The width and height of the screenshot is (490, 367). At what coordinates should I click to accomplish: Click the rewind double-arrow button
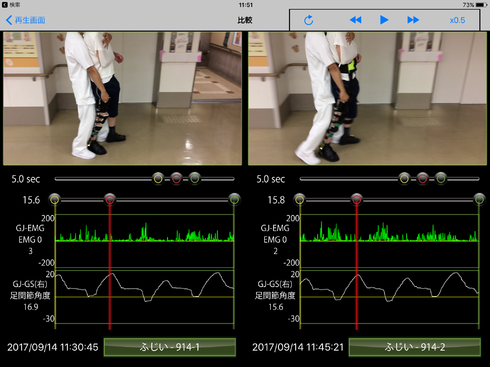(x=355, y=20)
